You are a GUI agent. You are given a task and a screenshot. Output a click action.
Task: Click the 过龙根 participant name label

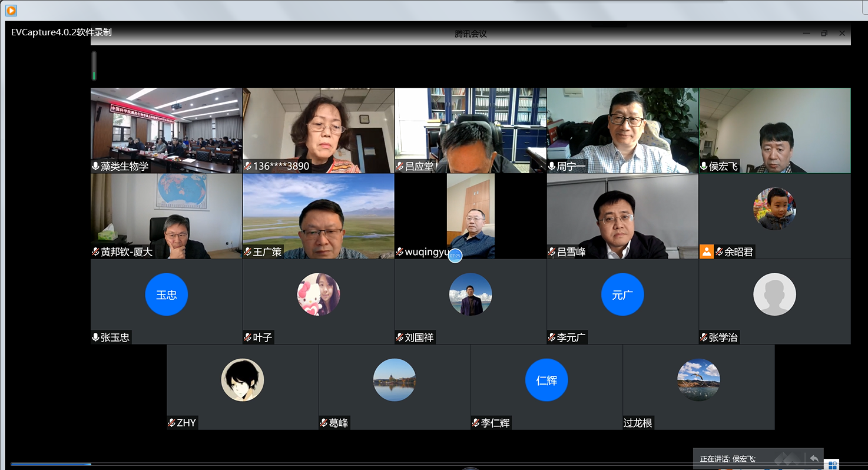[x=638, y=423]
